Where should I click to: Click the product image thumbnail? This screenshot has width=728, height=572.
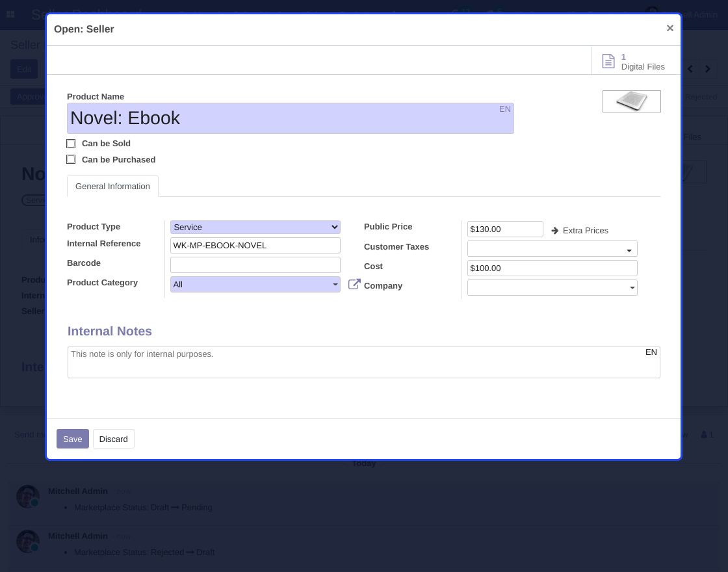(631, 101)
